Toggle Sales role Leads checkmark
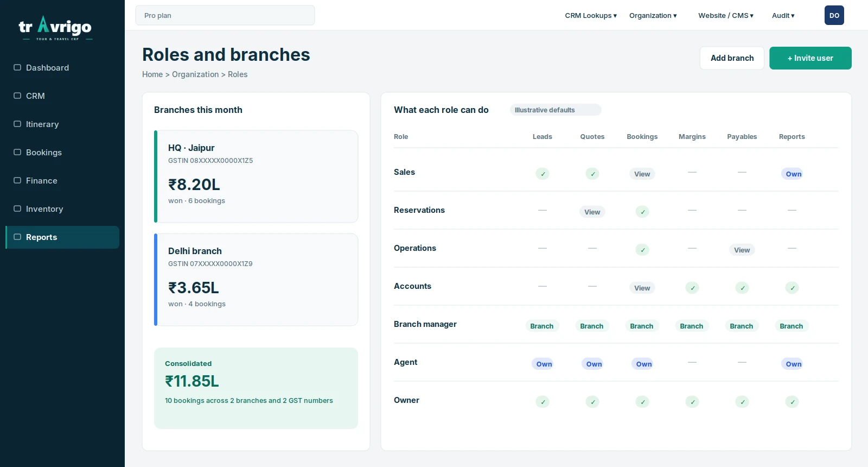 coord(542,174)
